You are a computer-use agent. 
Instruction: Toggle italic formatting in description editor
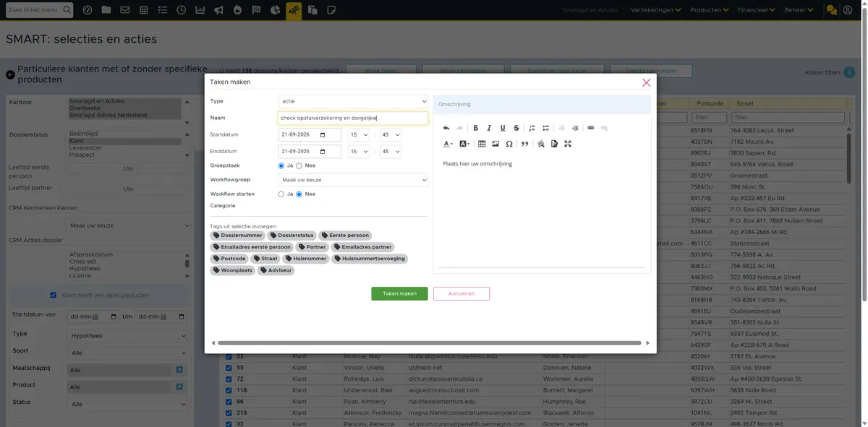[489, 128]
